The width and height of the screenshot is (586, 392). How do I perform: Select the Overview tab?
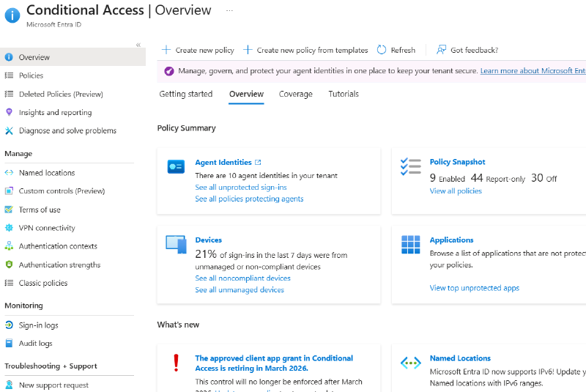[246, 94]
